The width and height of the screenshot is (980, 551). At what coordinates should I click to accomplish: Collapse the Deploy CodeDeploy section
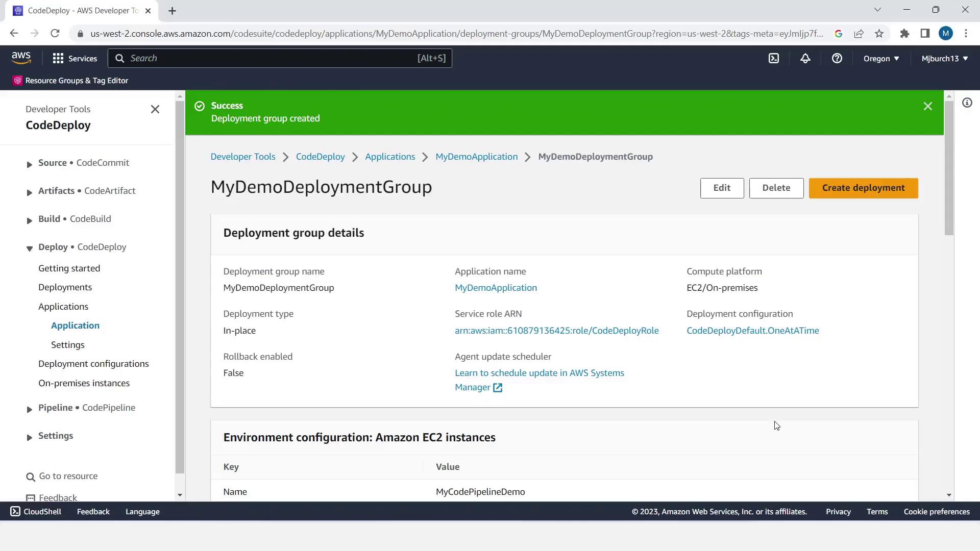click(x=29, y=248)
